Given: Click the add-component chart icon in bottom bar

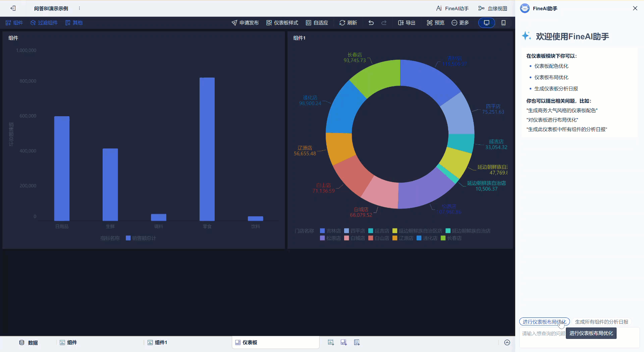Looking at the screenshot, I should (331, 343).
